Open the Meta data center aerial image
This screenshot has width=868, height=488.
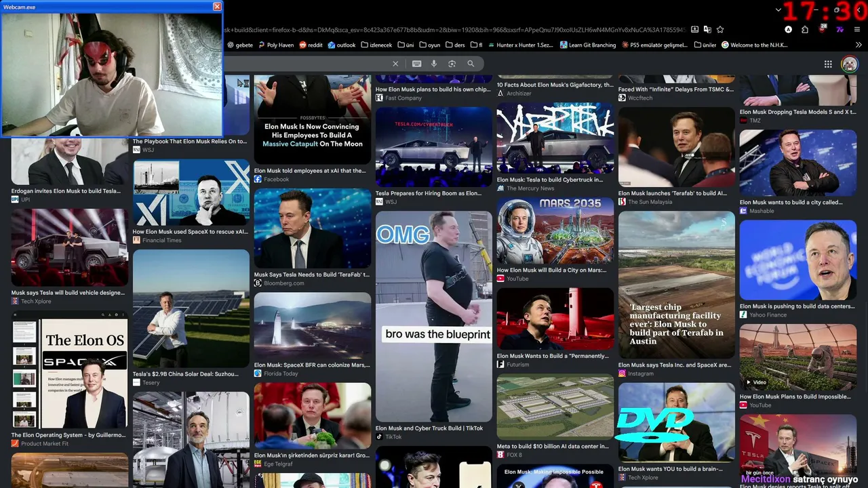click(x=555, y=407)
